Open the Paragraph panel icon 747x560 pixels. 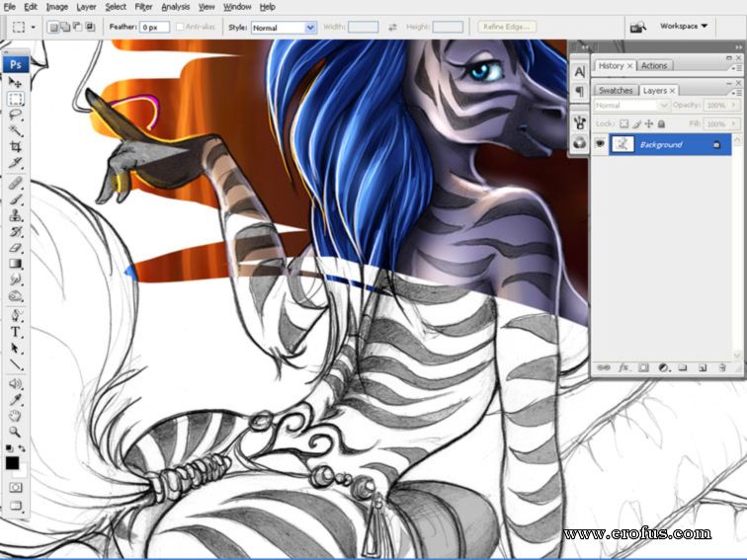pyautogui.click(x=579, y=91)
